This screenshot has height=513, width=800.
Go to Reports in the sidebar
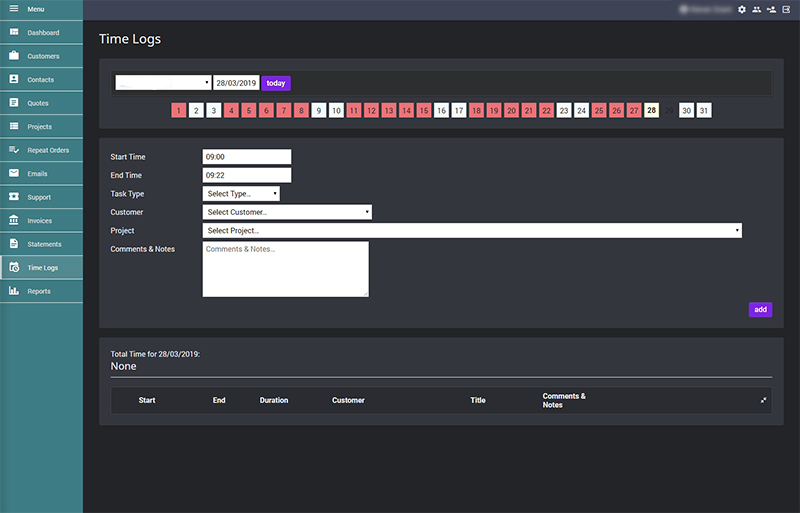coord(41,291)
